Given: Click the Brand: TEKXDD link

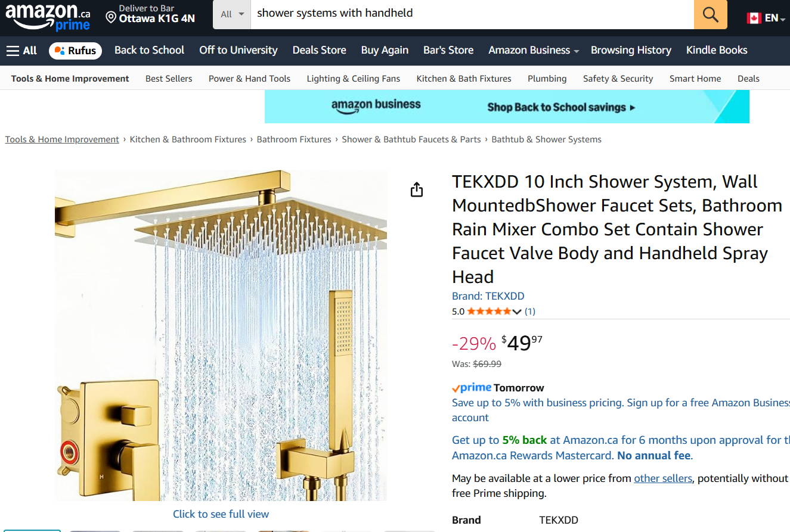Looking at the screenshot, I should pos(488,296).
